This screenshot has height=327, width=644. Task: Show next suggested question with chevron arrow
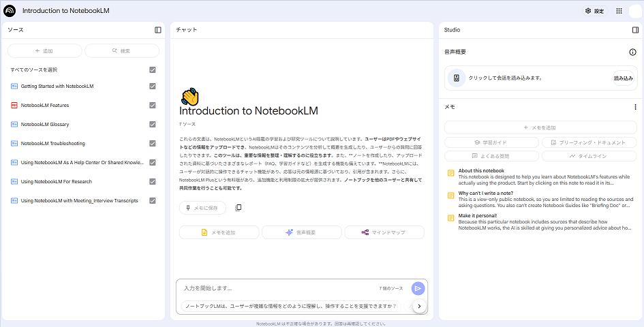[419, 306]
